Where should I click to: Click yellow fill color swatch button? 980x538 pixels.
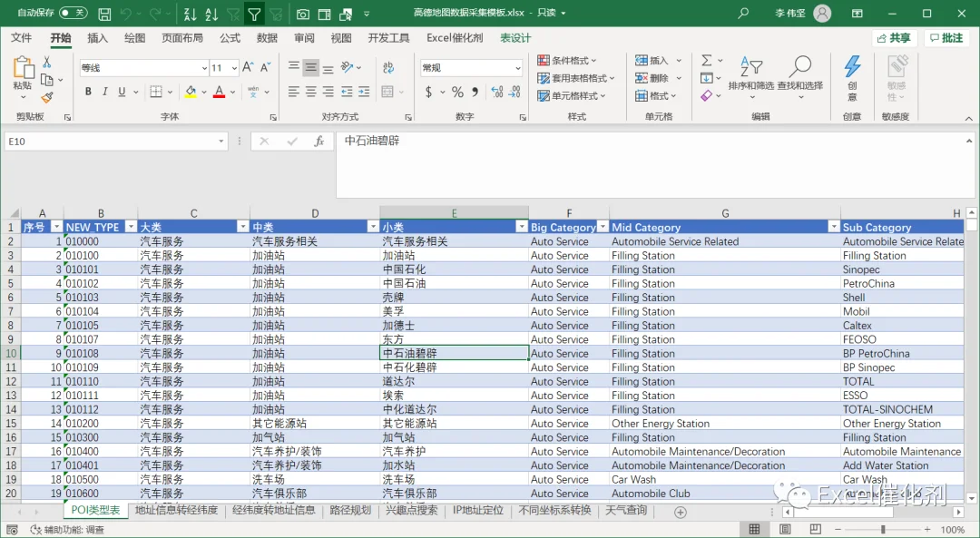point(191,93)
